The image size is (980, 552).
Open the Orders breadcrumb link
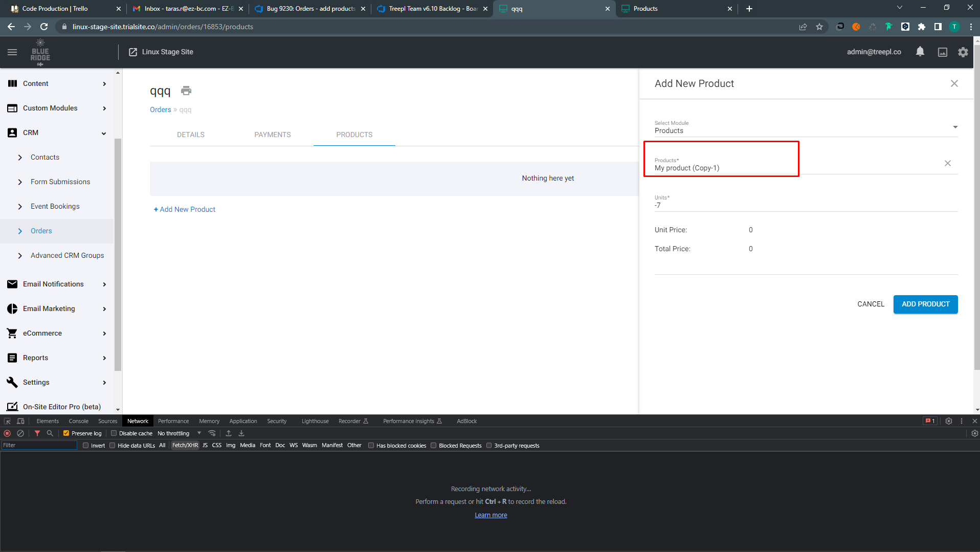tap(160, 109)
